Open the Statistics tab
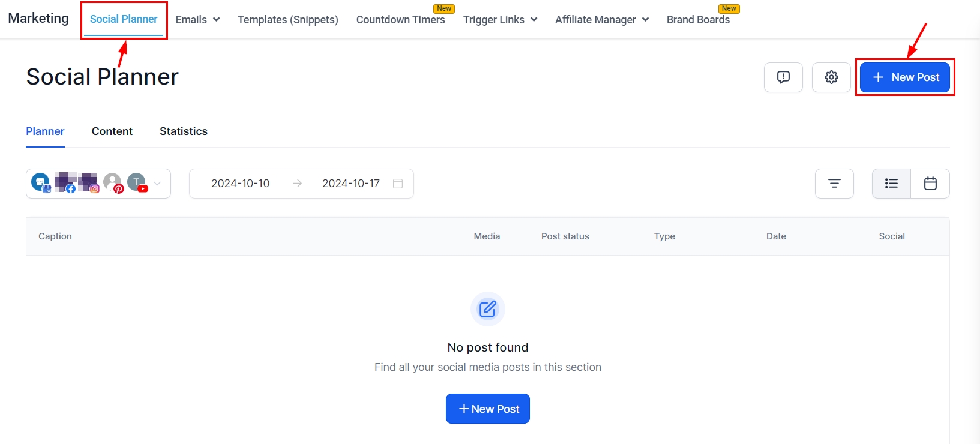 point(184,131)
